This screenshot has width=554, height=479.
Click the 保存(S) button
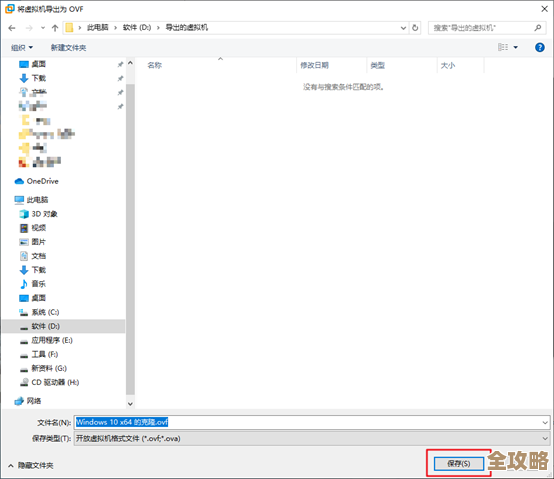[x=459, y=463]
